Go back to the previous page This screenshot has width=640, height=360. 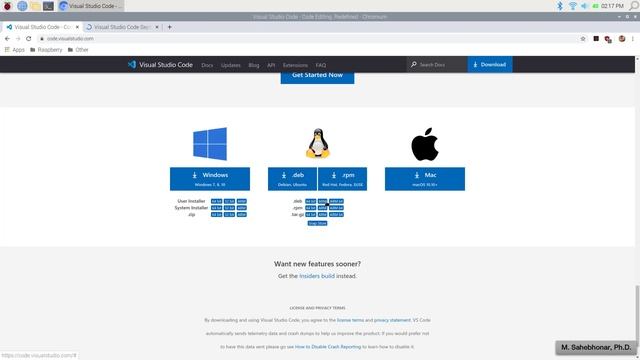pyautogui.click(x=7, y=38)
